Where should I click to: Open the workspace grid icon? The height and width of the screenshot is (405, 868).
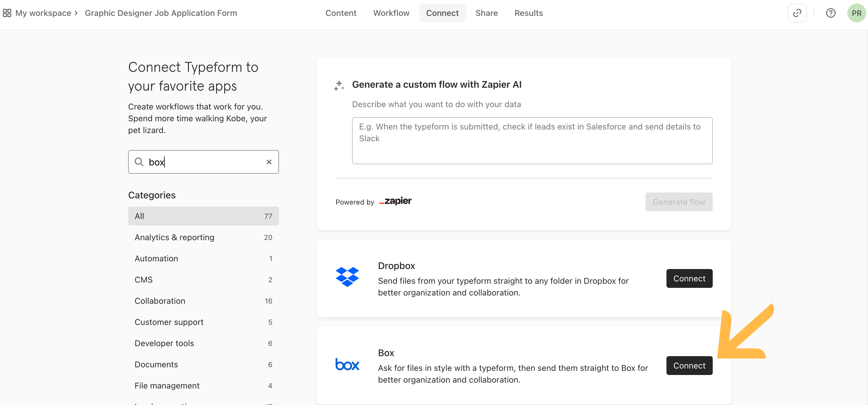(7, 13)
